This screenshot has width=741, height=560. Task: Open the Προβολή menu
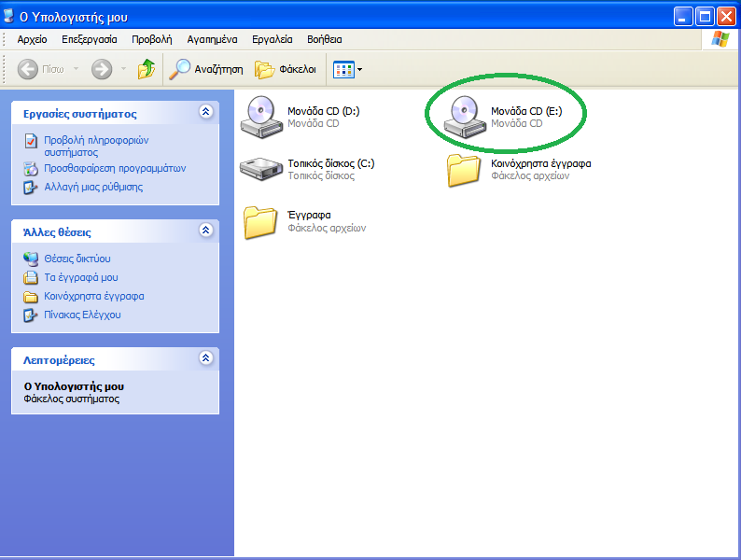coord(152,40)
